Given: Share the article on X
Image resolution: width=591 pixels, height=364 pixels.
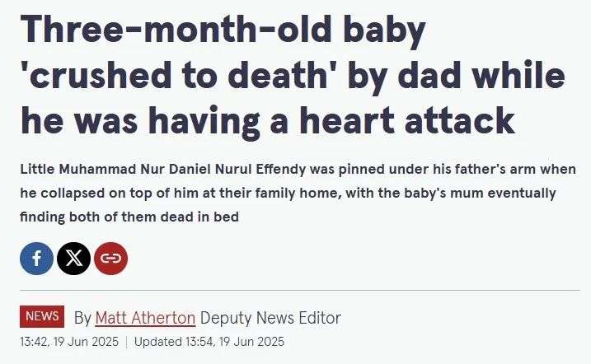Looking at the screenshot, I should [74, 259].
